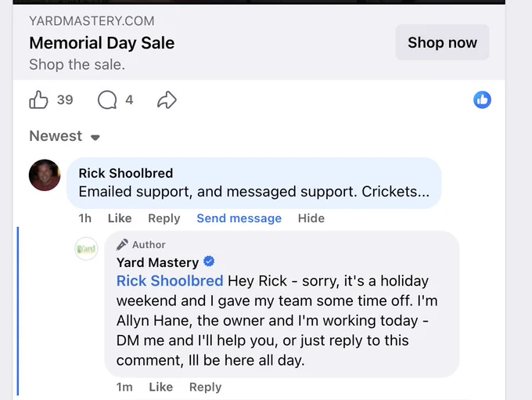Send message to Rick Shoolbred
Image resolution: width=532 pixels, height=400 pixels.
click(x=239, y=218)
